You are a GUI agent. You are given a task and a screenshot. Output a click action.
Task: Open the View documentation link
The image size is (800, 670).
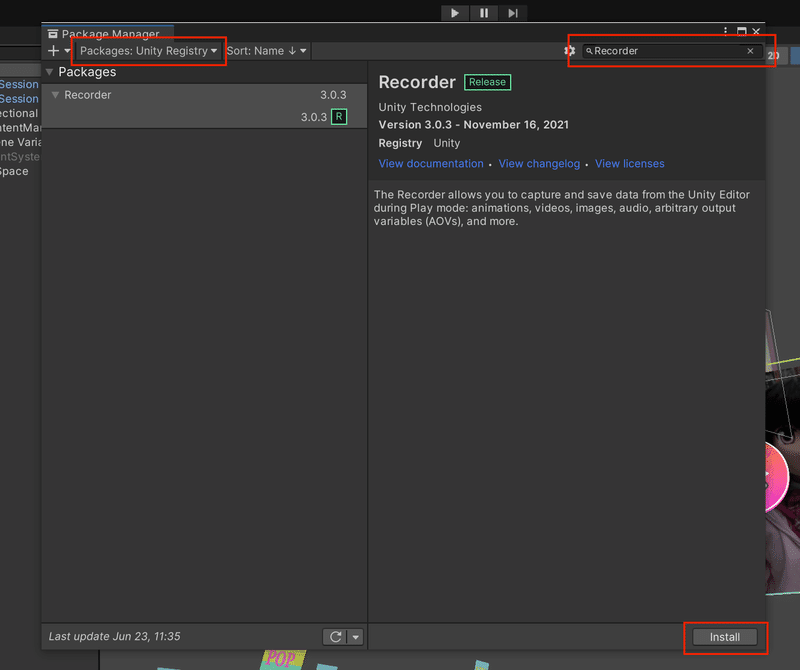[x=431, y=164]
